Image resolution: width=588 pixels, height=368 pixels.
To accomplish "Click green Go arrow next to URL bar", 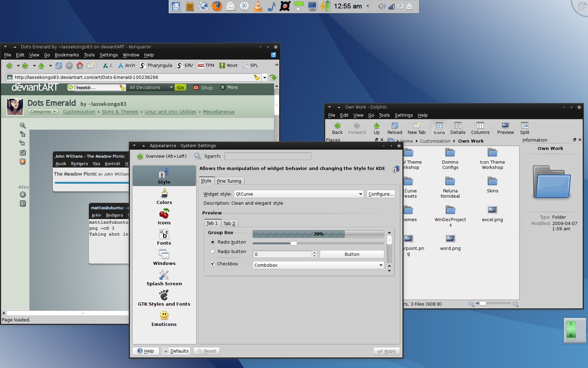I will [273, 77].
